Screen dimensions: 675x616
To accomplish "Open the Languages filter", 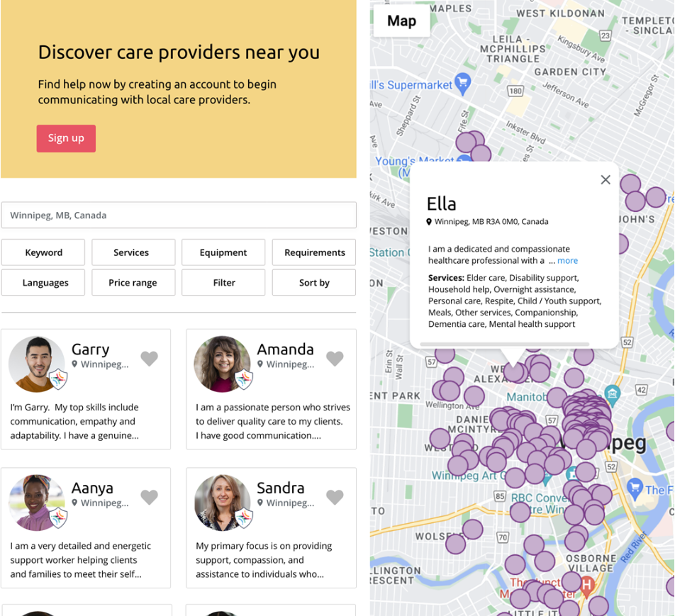I will (x=43, y=283).
